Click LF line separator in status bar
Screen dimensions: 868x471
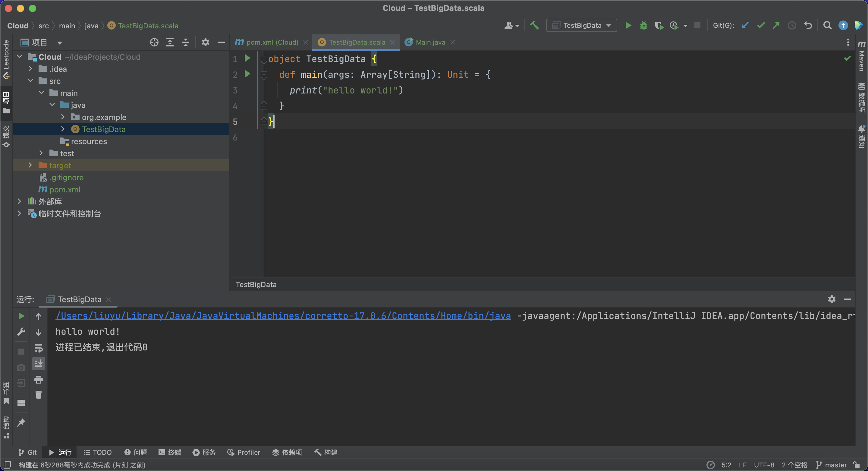(x=743, y=465)
